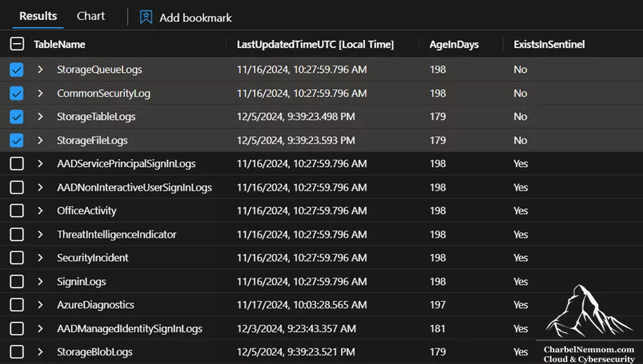Click the StorageFileLogs timestamp 9:39:23.593 PM
This screenshot has height=364, width=643.
(x=296, y=141)
